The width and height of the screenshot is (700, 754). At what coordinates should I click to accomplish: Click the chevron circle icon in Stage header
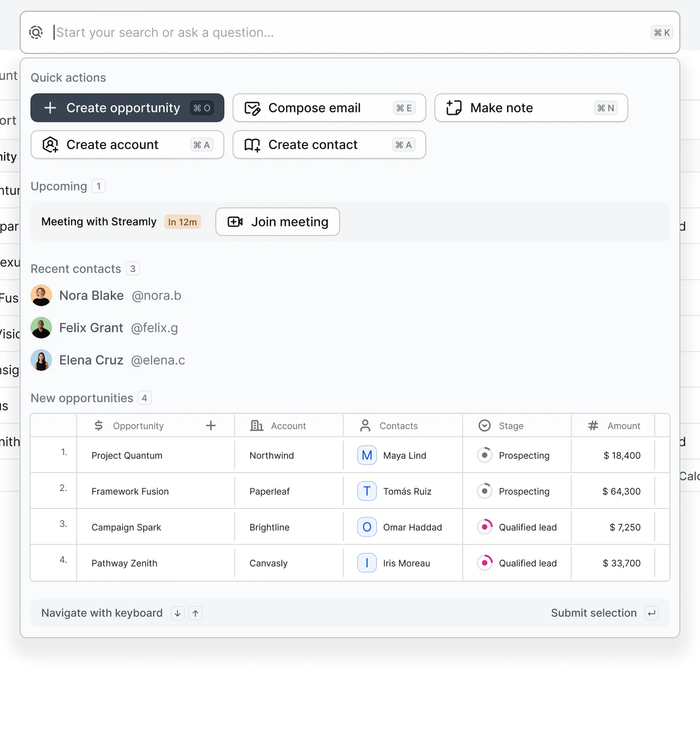[485, 426]
